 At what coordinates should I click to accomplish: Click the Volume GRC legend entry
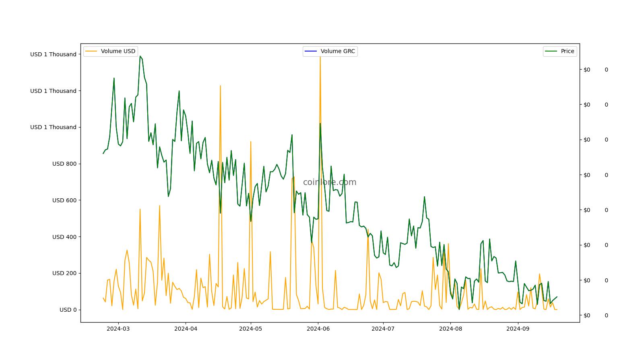point(330,51)
